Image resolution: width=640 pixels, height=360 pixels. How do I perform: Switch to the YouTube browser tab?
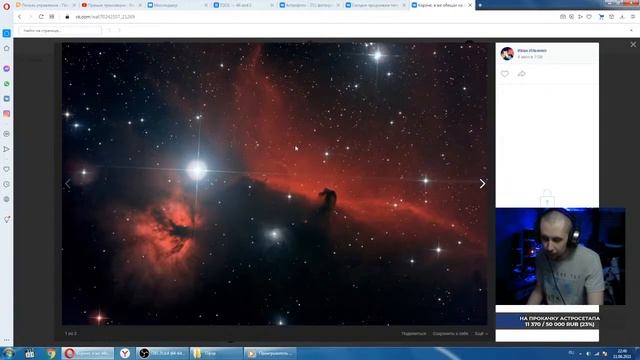point(111,5)
